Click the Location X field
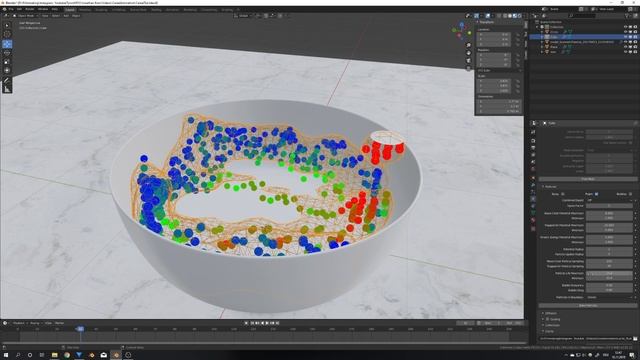Image resolution: width=640 pixels, height=360 pixels. pyautogui.click(x=494, y=35)
